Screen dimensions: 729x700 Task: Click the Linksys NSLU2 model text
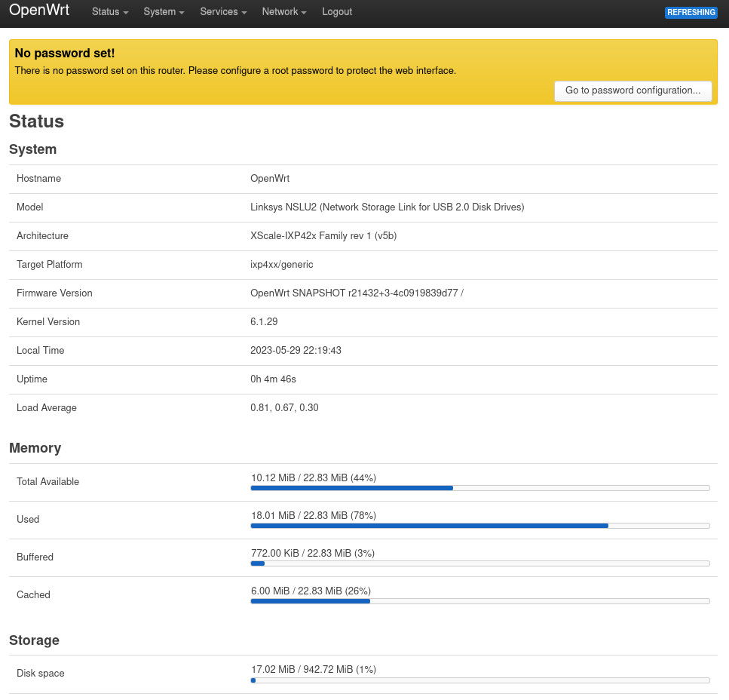tap(387, 207)
